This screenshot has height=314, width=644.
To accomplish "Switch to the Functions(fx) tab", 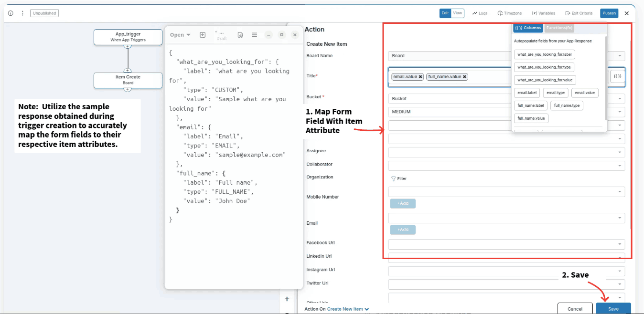I will pos(559,28).
